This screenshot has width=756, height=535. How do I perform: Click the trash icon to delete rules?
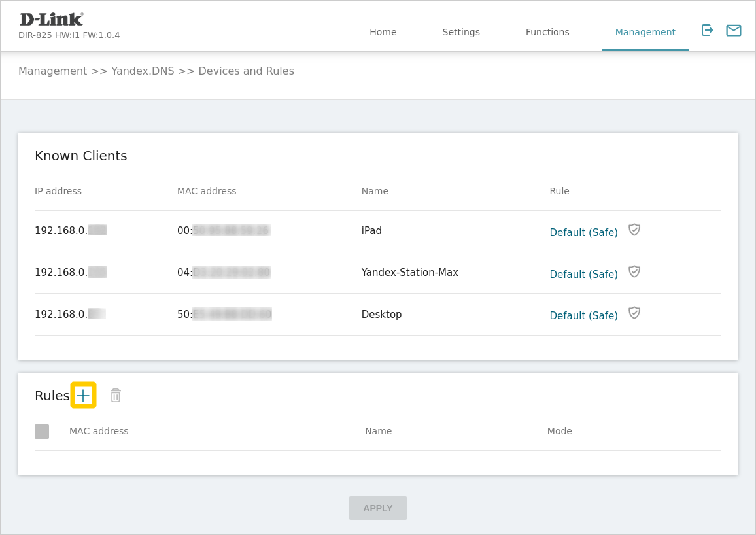tap(116, 395)
